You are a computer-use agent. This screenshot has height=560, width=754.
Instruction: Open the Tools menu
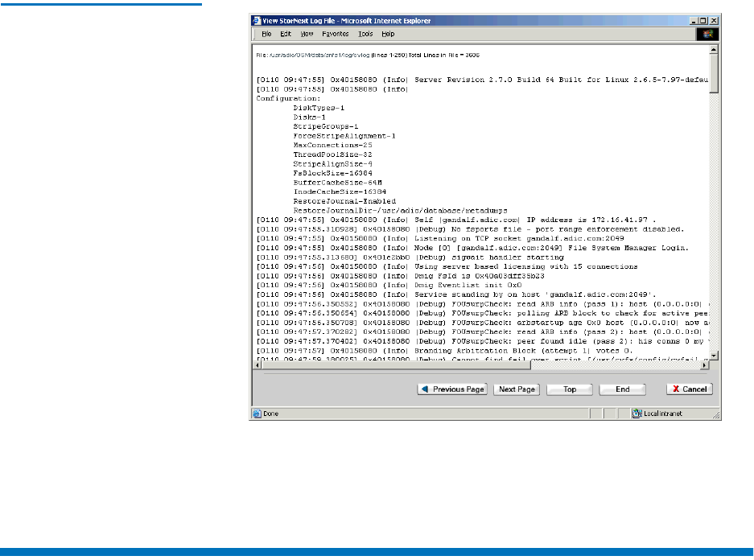click(x=365, y=34)
